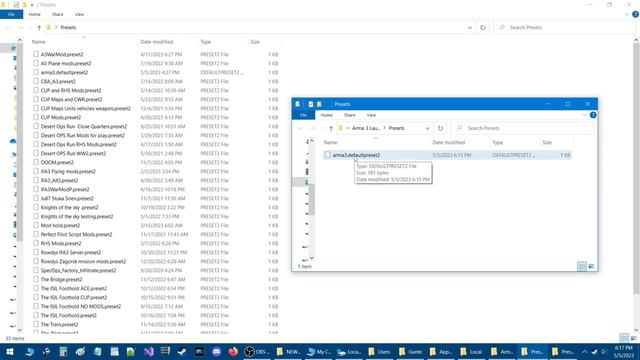
Task: Open Visual Studio from the taskbar
Action: (149, 351)
